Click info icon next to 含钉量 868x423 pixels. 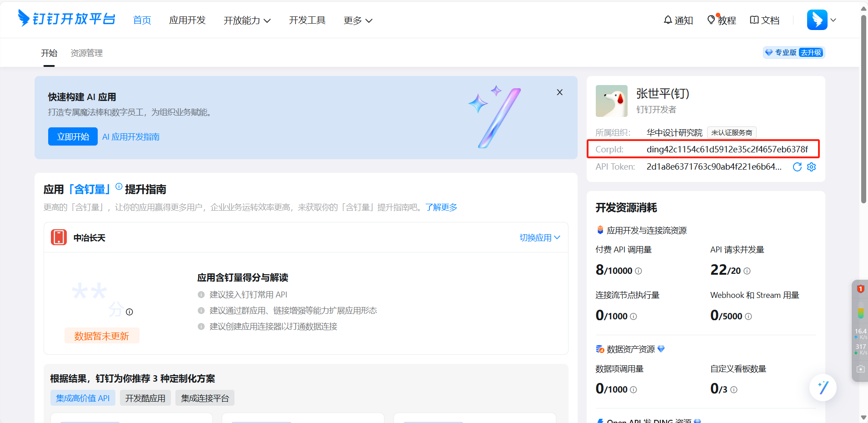tap(119, 186)
